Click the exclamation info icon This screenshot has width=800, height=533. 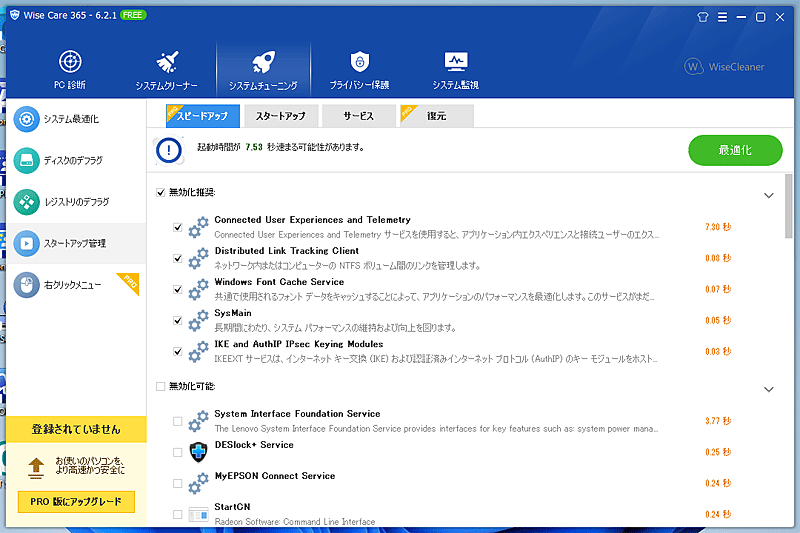pyautogui.click(x=169, y=150)
